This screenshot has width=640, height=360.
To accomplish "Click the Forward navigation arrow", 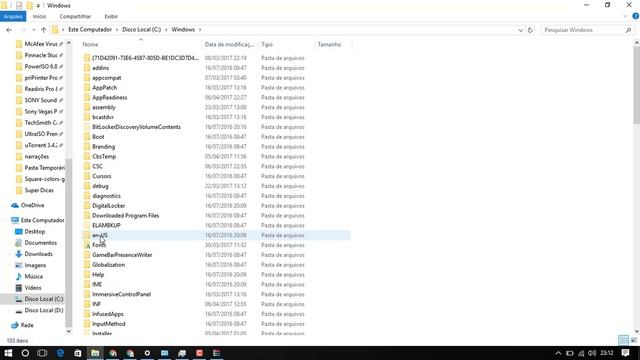I will click(x=23, y=30).
